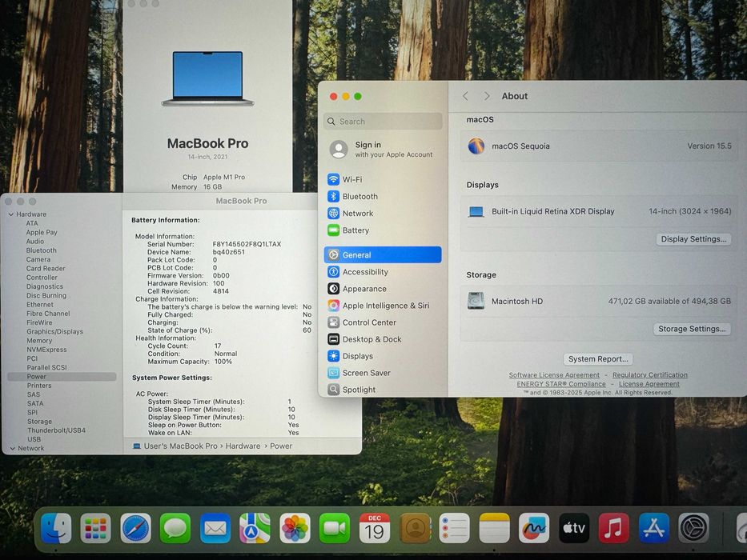Open License Agreement link
This screenshot has width=747, height=560.
click(649, 384)
